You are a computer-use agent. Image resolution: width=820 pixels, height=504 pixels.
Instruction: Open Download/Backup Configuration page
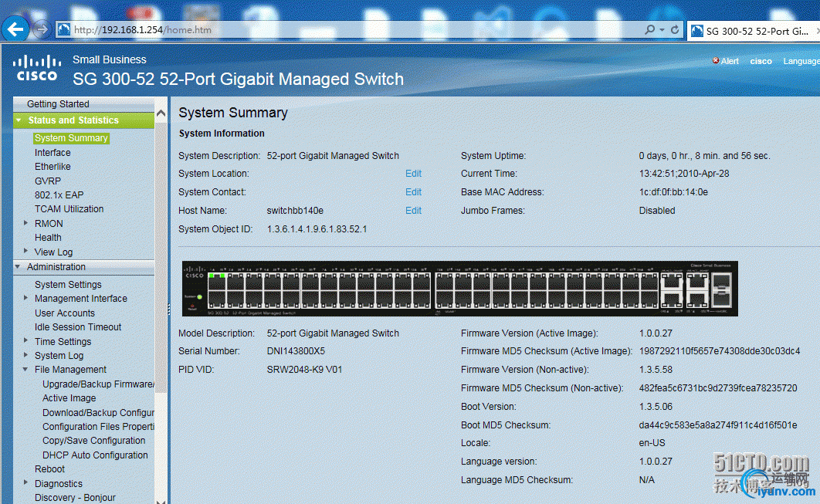[98, 412]
